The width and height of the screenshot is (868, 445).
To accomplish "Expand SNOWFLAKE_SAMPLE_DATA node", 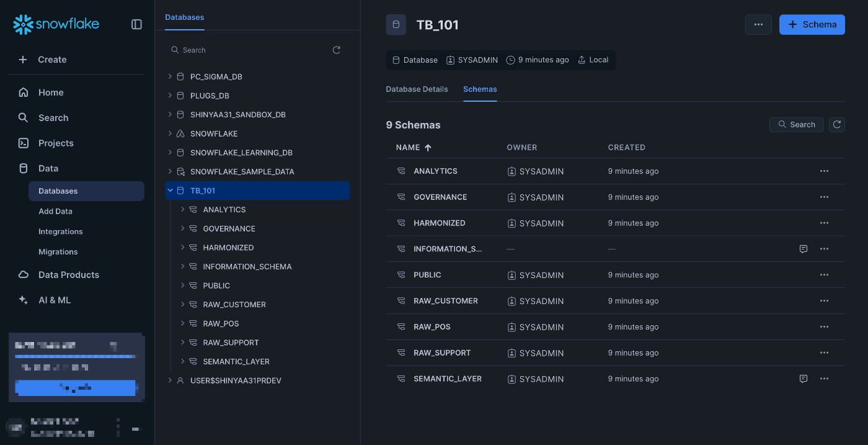I will (x=170, y=171).
